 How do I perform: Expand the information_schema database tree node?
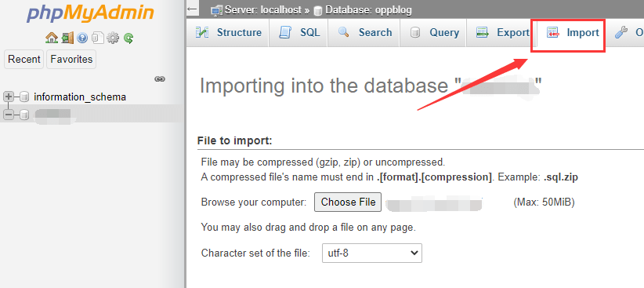coord(8,97)
